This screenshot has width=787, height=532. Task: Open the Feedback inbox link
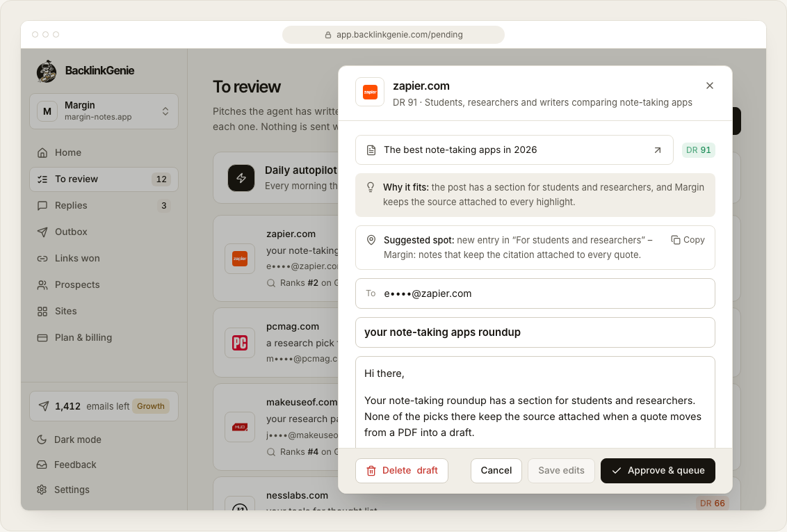pos(104,465)
